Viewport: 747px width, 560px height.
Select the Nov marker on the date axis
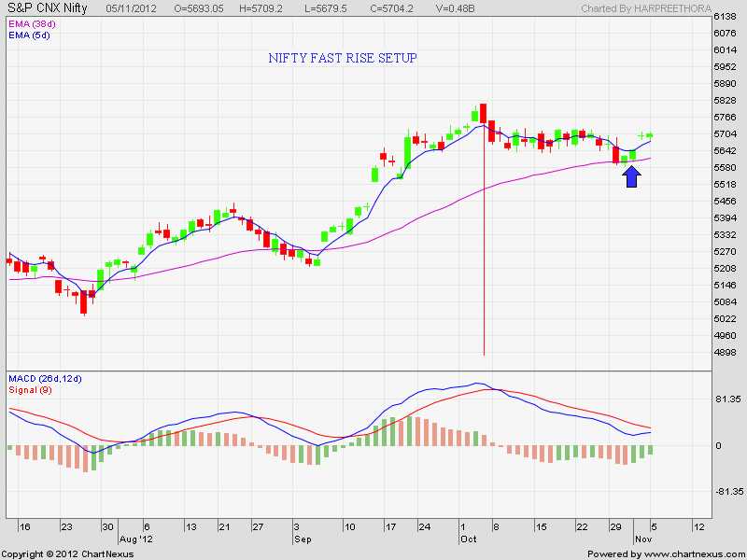[642, 538]
